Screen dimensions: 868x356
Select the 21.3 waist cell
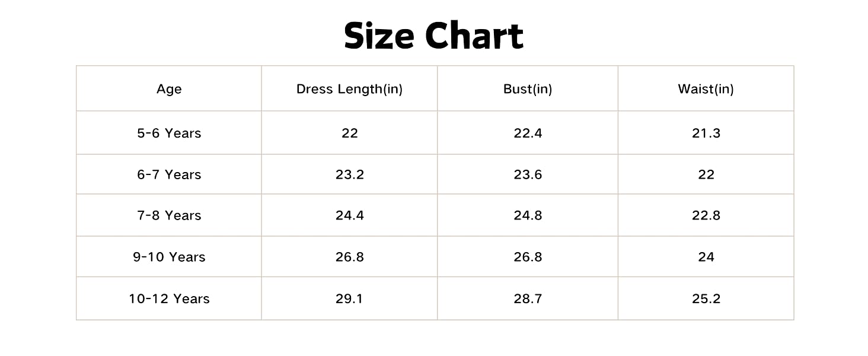pos(706,133)
